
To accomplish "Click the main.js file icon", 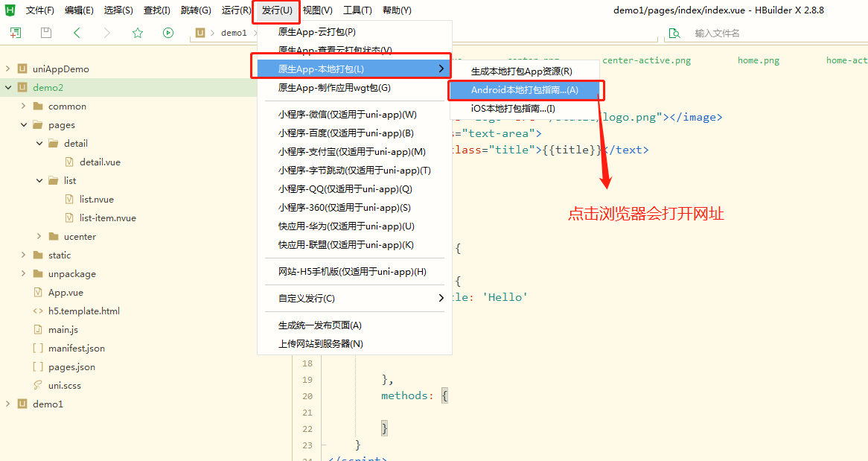I will tap(38, 329).
